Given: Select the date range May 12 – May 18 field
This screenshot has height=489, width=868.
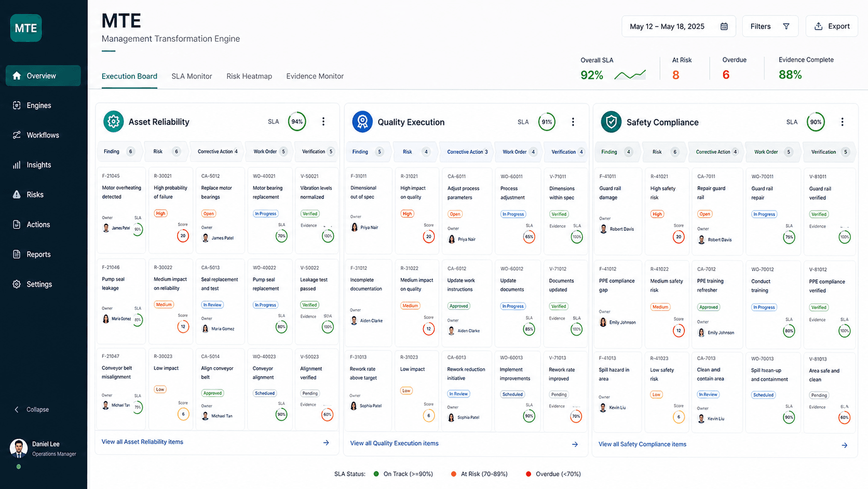Looking at the screenshot, I should click(679, 27).
